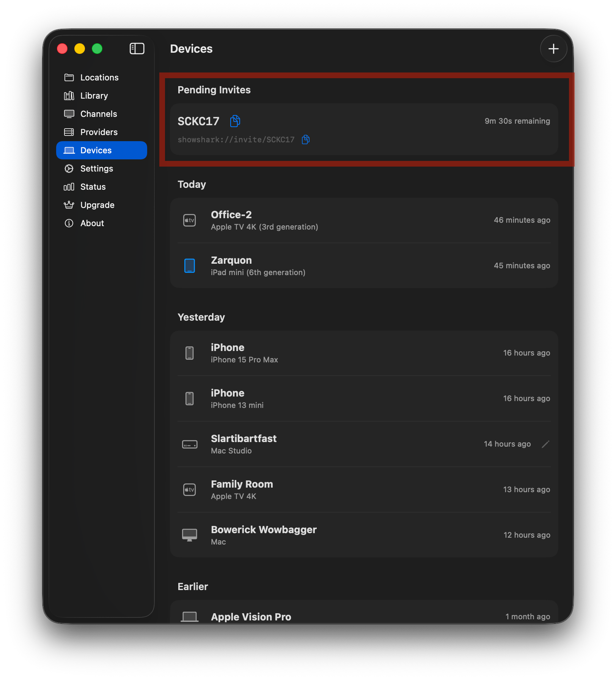Select the iPhone 15 Pro Max device

coord(363,353)
